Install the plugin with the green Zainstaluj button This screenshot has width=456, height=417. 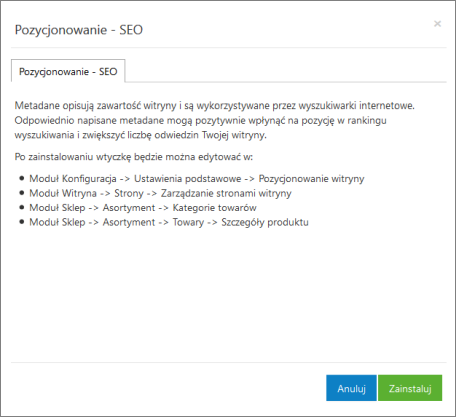[x=410, y=388]
